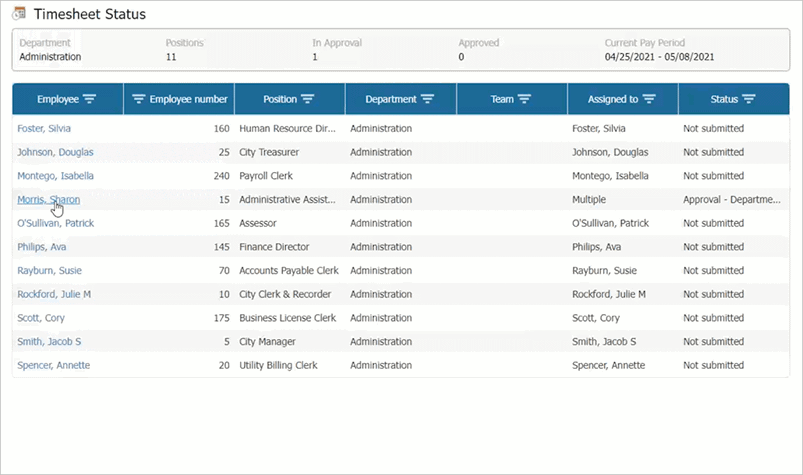Open Johnson, Douglas employee link
The width and height of the screenshot is (803, 475).
[55, 152]
